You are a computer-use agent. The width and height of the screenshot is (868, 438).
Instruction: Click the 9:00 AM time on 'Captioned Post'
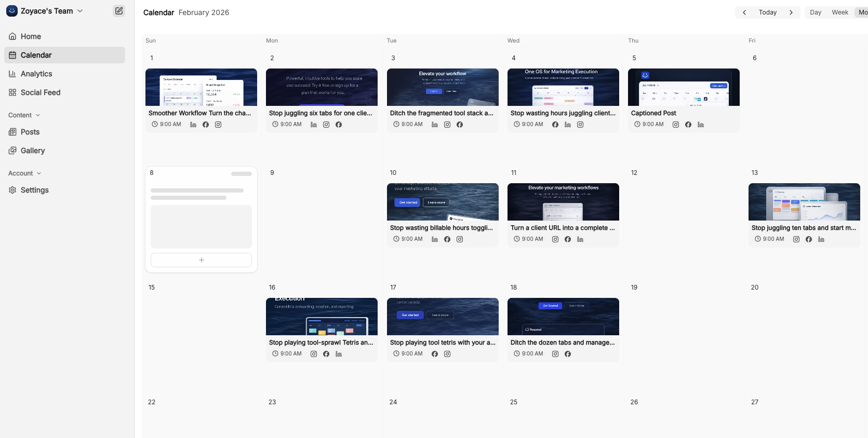click(x=653, y=125)
